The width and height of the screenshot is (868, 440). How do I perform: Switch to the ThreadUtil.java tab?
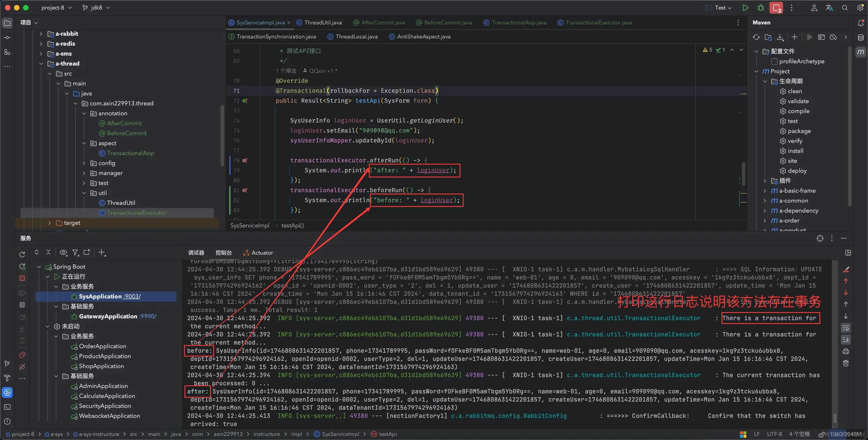click(x=319, y=23)
